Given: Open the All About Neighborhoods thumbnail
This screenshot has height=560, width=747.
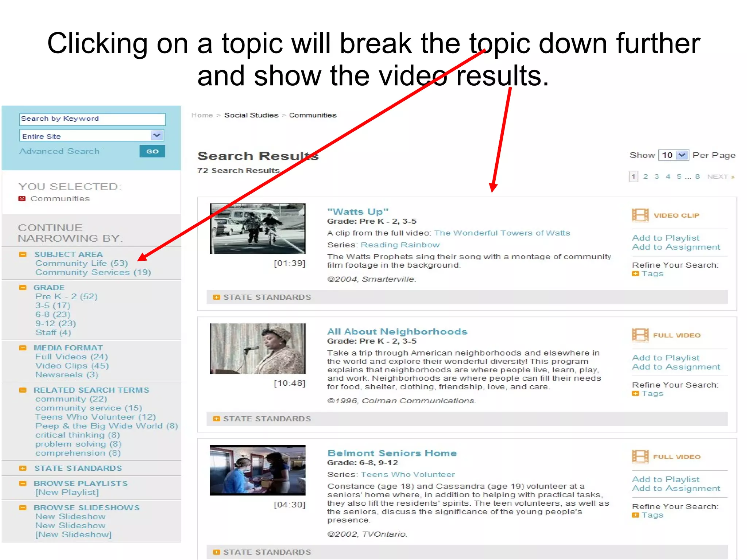Looking at the screenshot, I should click(x=258, y=349).
